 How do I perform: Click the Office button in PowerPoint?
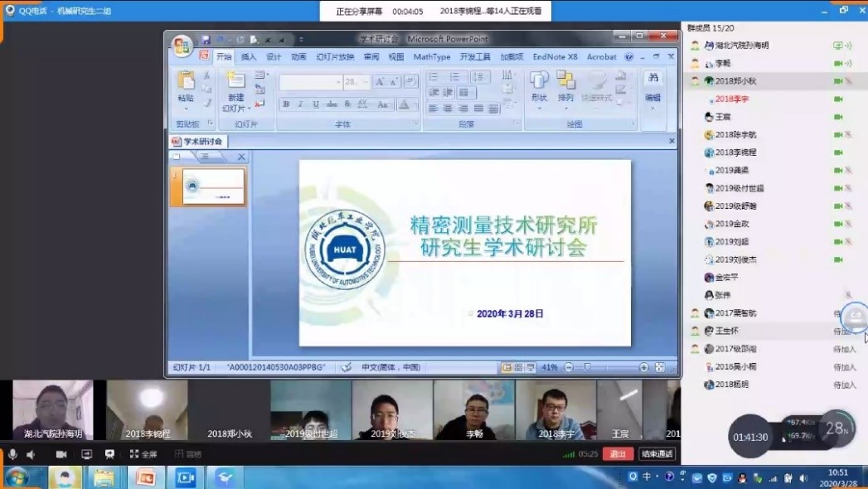(182, 46)
